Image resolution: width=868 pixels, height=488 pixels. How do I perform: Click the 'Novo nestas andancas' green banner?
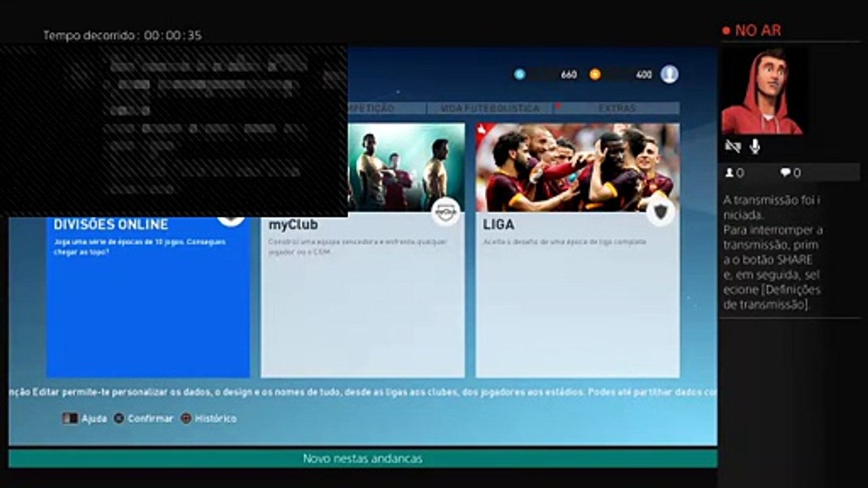[x=363, y=459]
